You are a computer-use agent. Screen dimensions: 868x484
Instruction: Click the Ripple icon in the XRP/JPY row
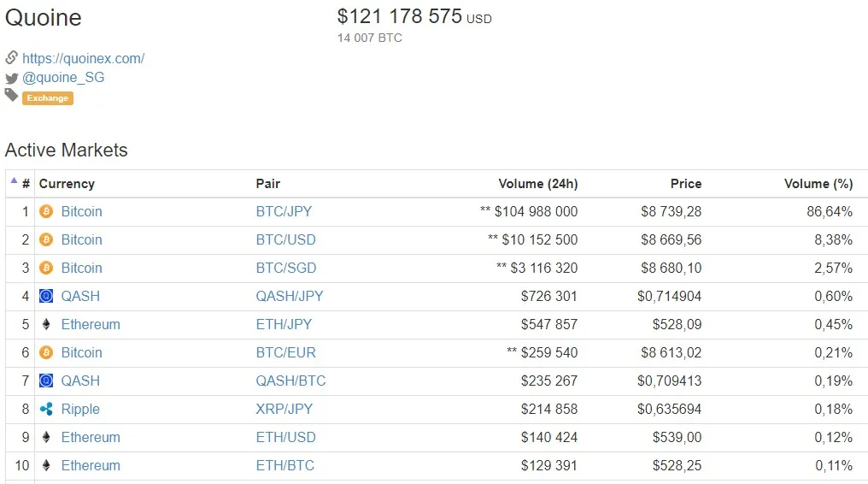46,410
